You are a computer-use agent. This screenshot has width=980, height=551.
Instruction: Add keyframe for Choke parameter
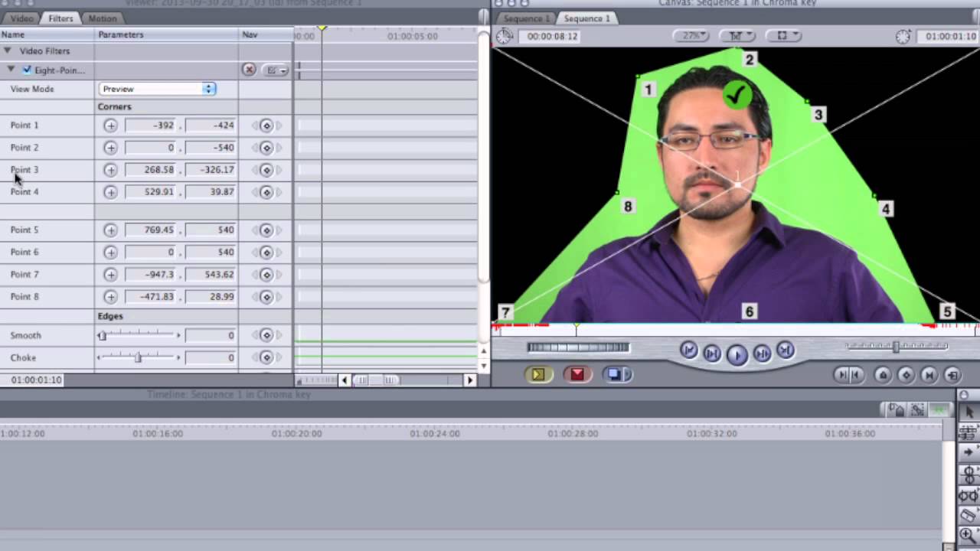coord(266,357)
